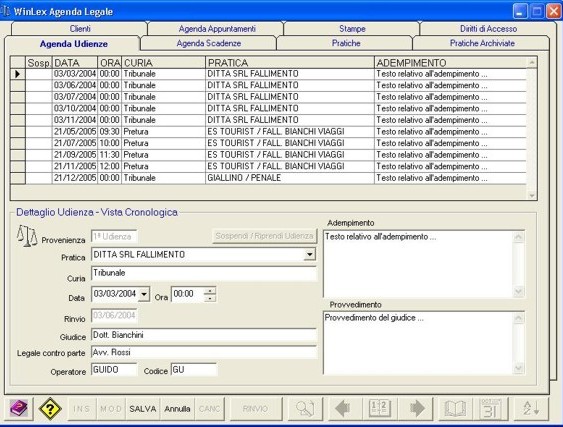
Task: Open the Pratiche tab
Action: pyautogui.click(x=346, y=43)
